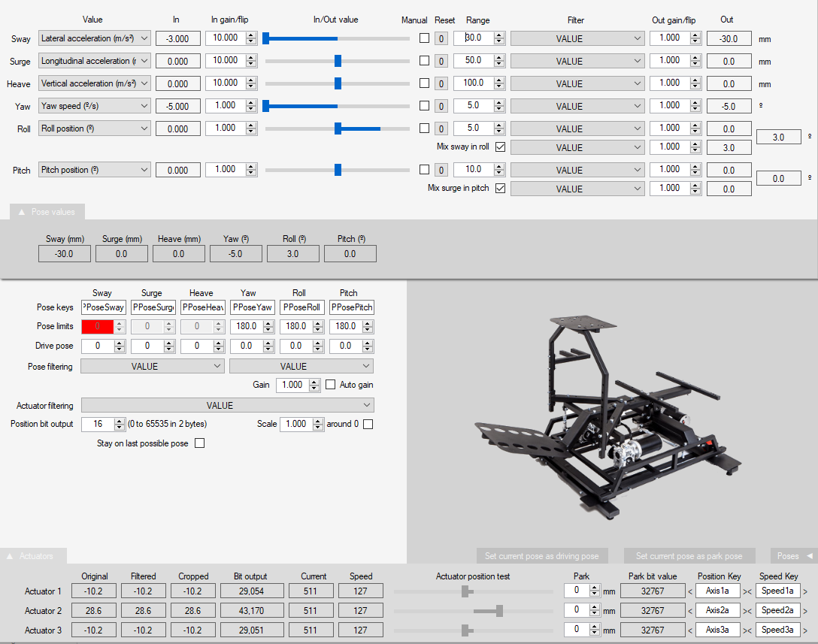This screenshot has width=818, height=644.
Task: Toggle the Auto gain checkbox
Action: tap(330, 384)
